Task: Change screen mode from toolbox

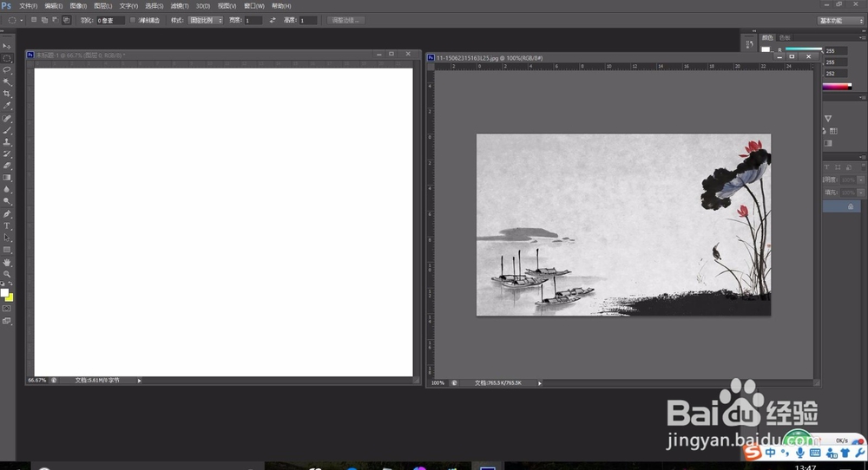Action: pos(7,321)
